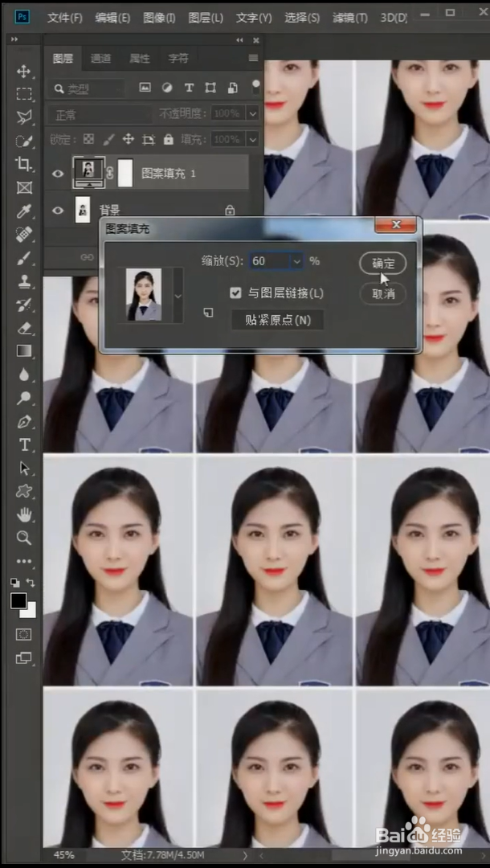Select the Eyedropper tool
The width and height of the screenshot is (490, 868).
point(24,211)
